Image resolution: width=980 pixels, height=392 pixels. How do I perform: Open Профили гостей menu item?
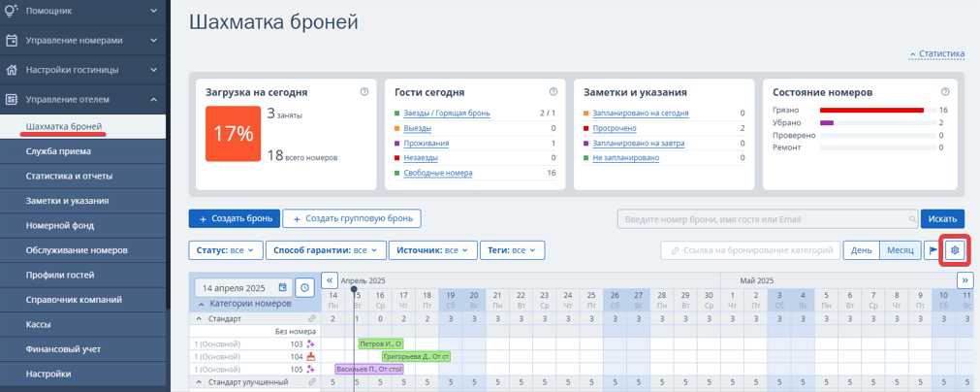pos(82,276)
